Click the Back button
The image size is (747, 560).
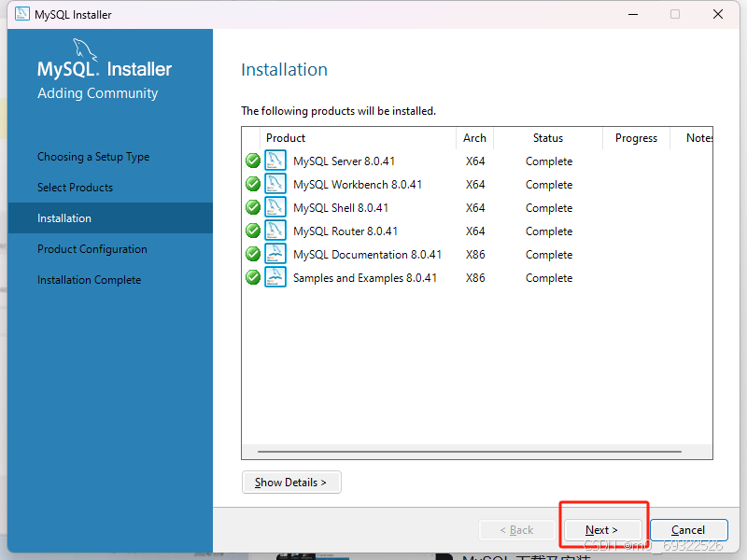click(517, 530)
